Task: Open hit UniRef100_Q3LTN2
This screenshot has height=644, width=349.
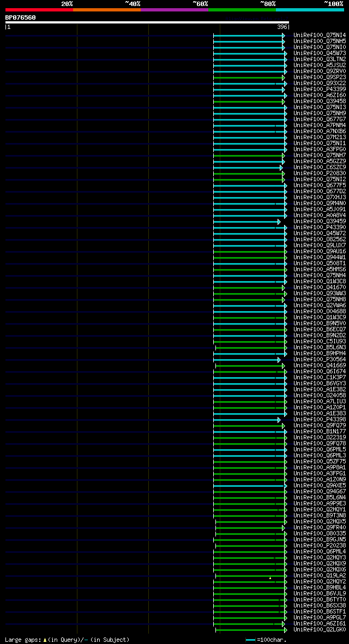Action: coord(320,59)
